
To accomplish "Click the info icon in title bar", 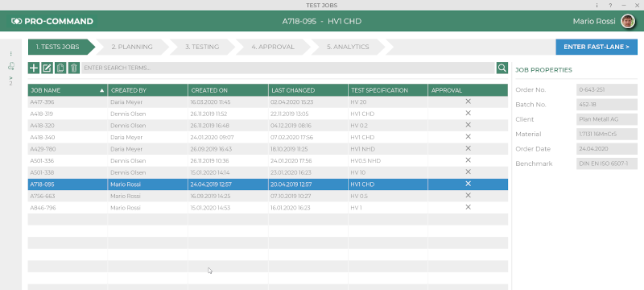I will (x=597, y=6).
